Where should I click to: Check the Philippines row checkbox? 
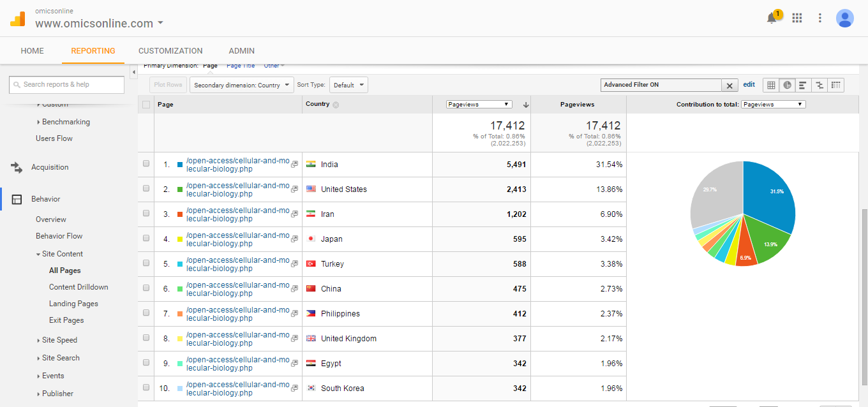[x=146, y=313]
